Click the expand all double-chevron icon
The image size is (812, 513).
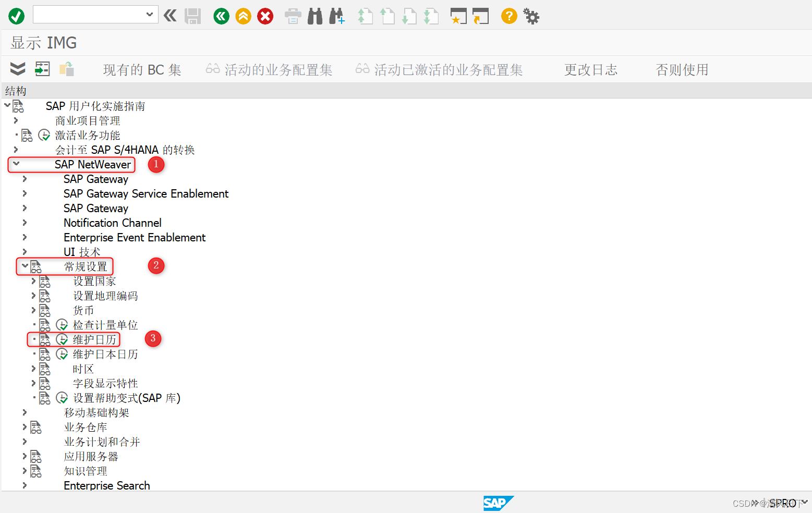coord(18,69)
